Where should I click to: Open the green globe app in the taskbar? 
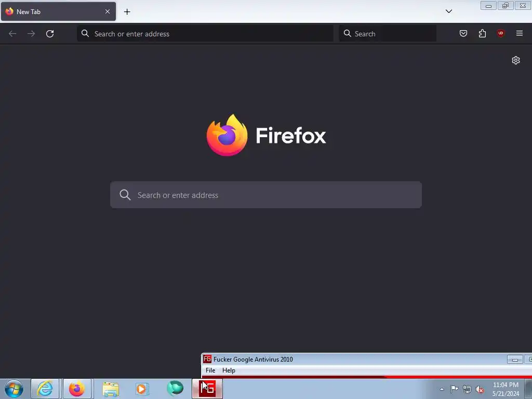point(175,389)
